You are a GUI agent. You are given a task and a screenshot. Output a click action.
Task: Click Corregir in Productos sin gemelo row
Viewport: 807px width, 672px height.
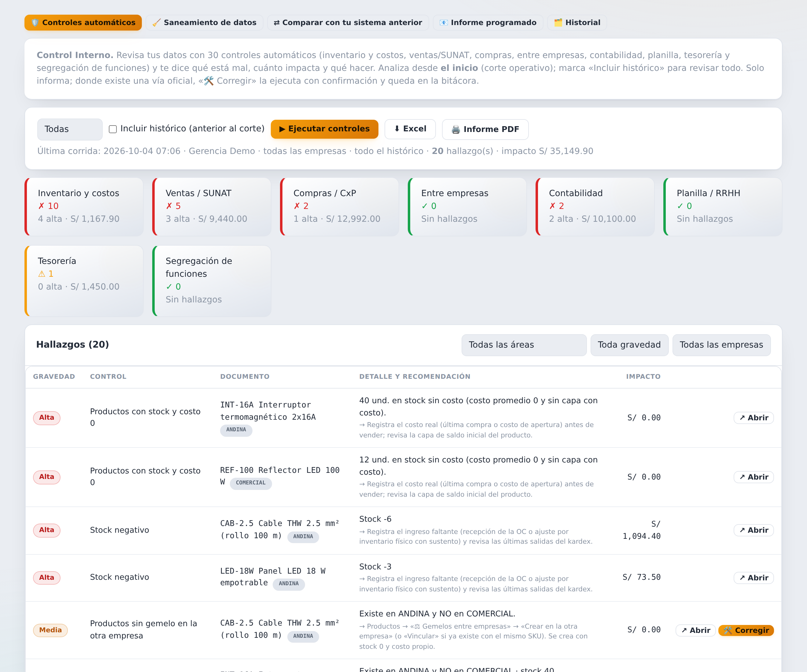point(746,630)
